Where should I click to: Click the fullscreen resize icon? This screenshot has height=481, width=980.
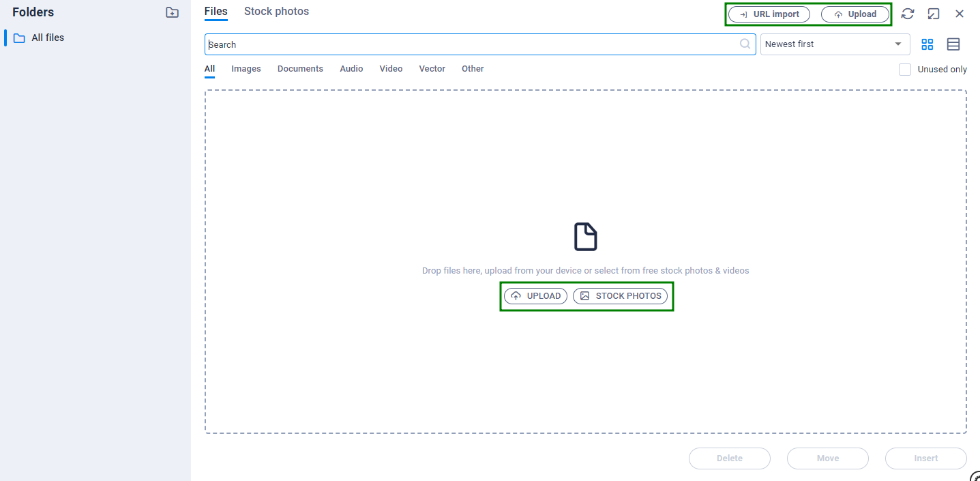[x=934, y=14]
